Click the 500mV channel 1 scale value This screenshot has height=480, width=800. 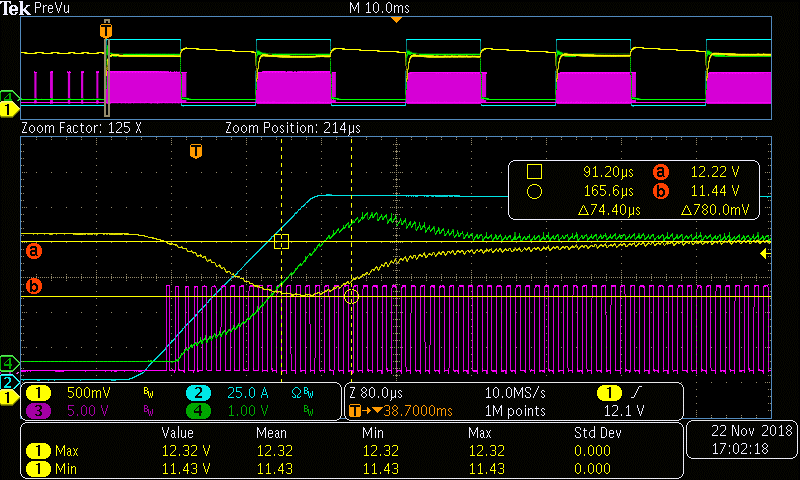pyautogui.click(x=88, y=393)
